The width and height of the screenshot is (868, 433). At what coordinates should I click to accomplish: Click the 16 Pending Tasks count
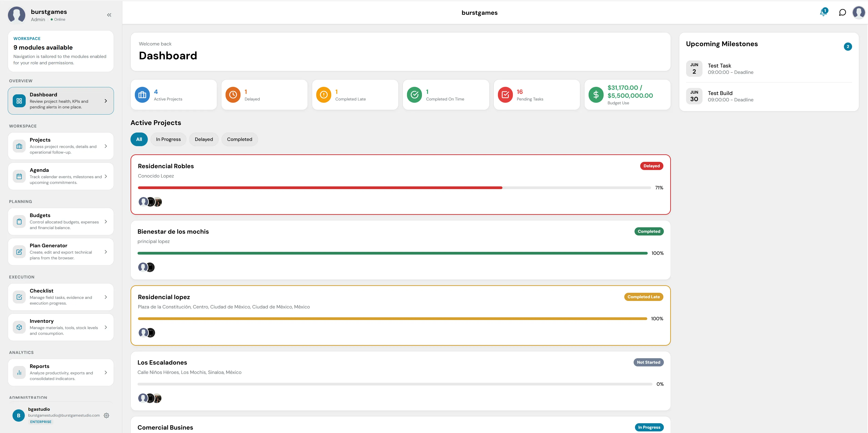pos(519,92)
